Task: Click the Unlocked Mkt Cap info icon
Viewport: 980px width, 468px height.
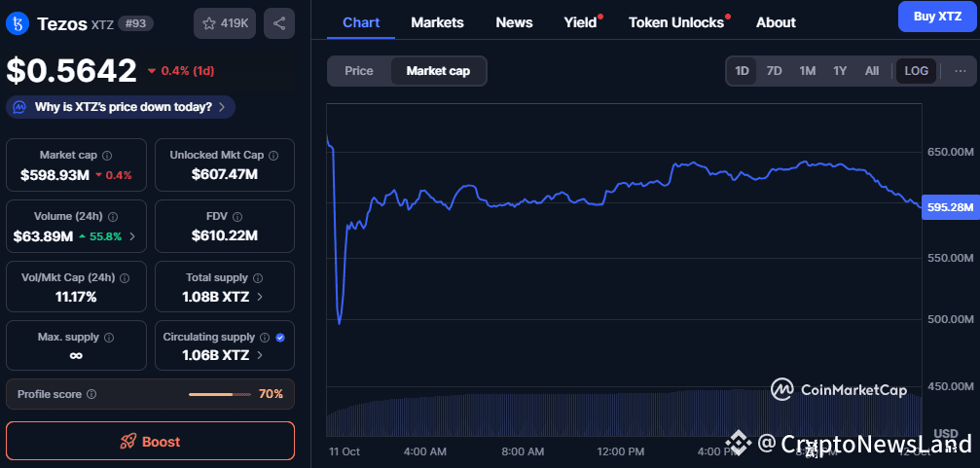Action: (273, 156)
